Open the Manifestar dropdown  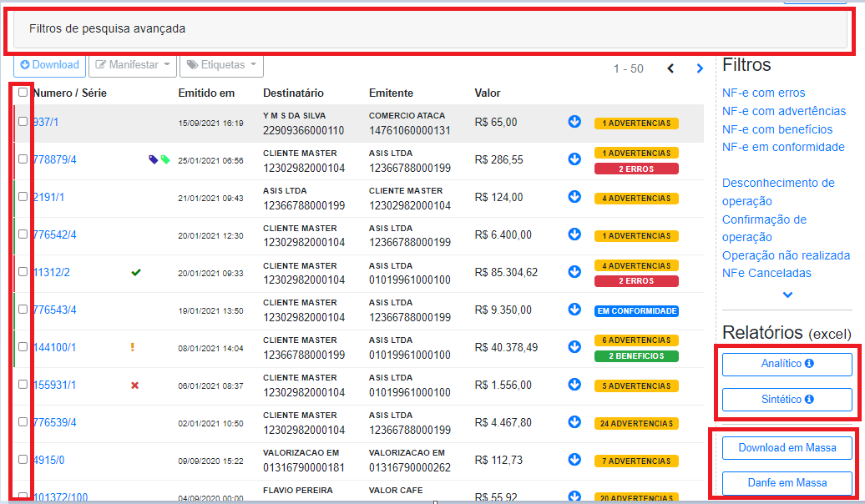(133, 65)
